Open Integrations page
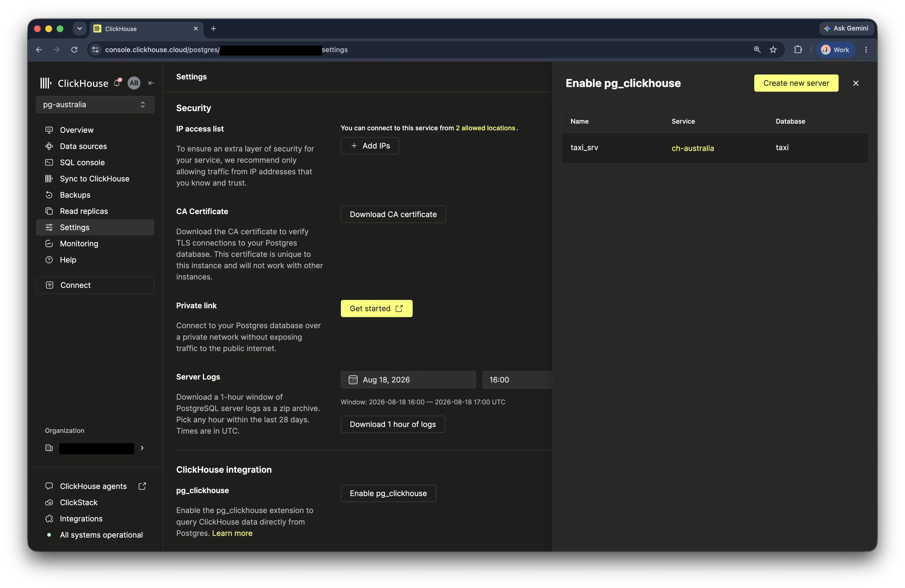This screenshot has width=905, height=588. click(81, 519)
